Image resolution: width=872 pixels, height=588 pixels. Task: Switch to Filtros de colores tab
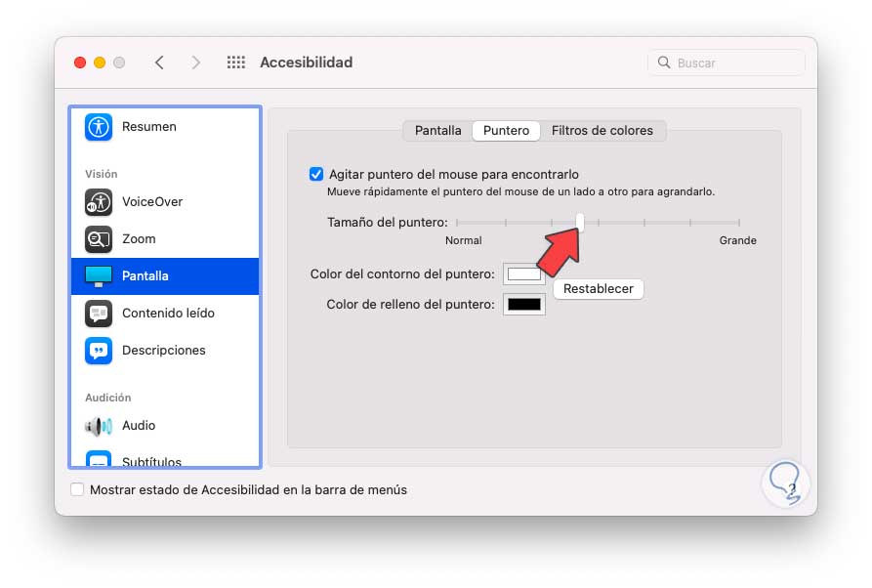click(x=602, y=130)
